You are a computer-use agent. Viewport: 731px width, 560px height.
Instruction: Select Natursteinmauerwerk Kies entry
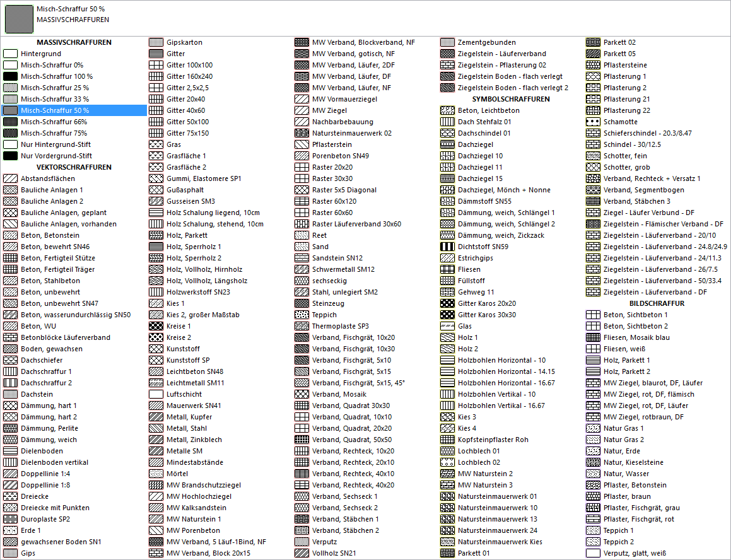(x=500, y=542)
